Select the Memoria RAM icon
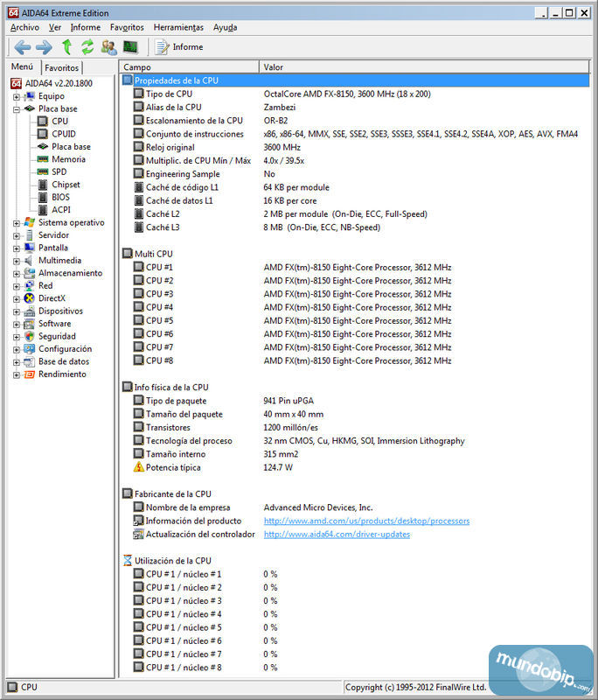Image resolution: width=598 pixels, height=700 pixels. (43, 159)
